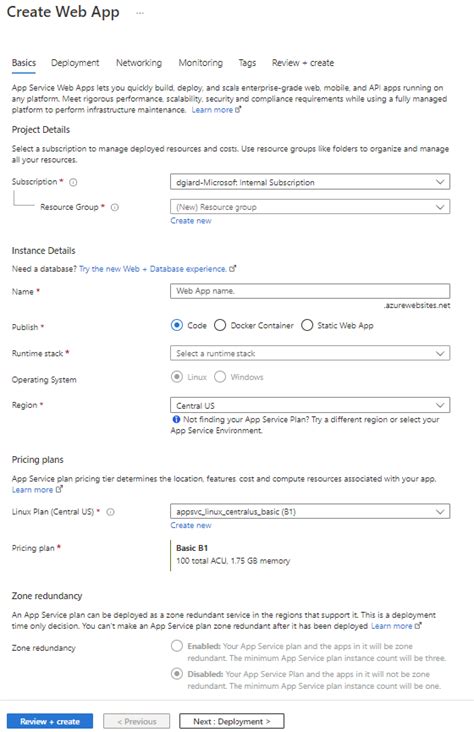This screenshot has height=732, width=474.
Task: Expand the Runtime stack dropdown
Action: coord(310,353)
